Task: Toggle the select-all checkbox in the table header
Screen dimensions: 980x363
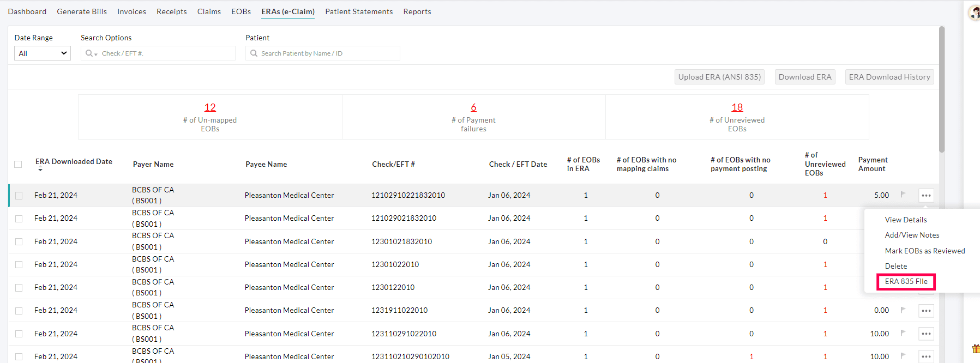Action: coord(18,164)
